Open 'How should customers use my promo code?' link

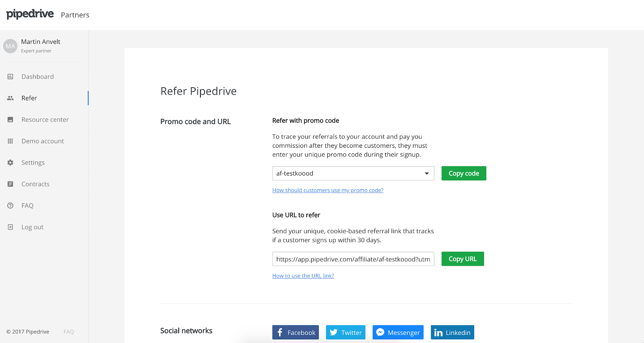(x=328, y=190)
